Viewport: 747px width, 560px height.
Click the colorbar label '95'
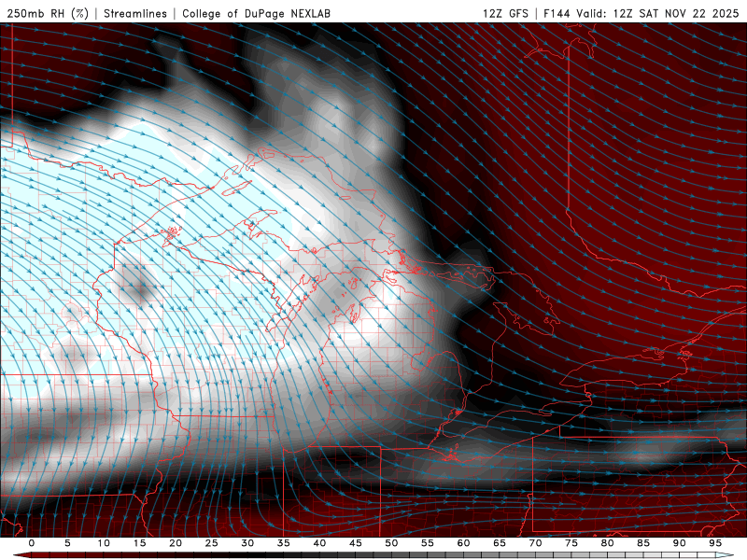[x=715, y=543]
